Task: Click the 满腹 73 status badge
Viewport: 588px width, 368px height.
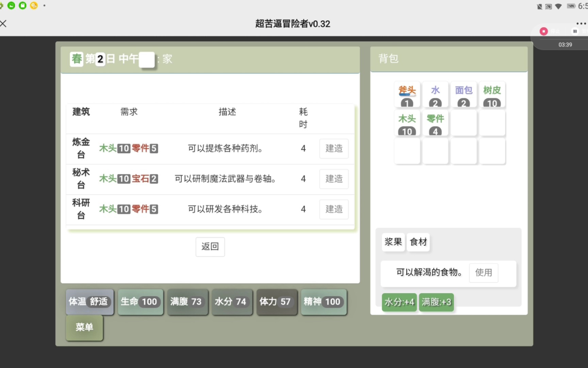Action: pyautogui.click(x=187, y=302)
